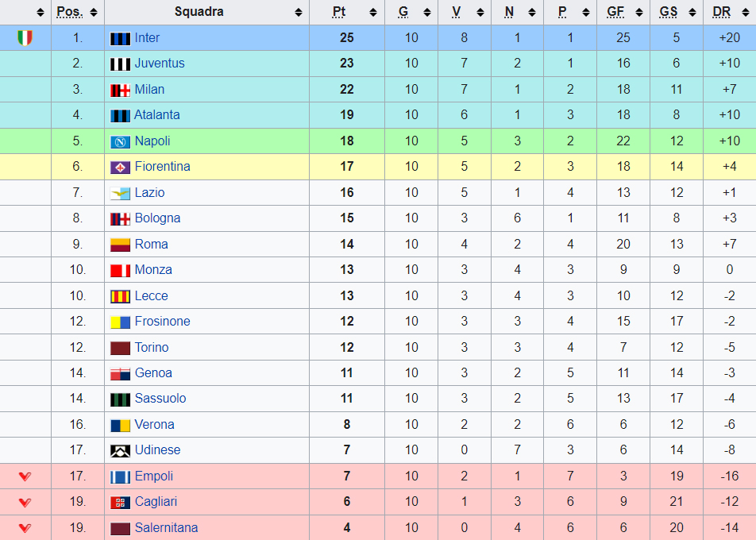Click the Roma yellow-red flag swatch
The image size is (756, 540).
point(120,245)
